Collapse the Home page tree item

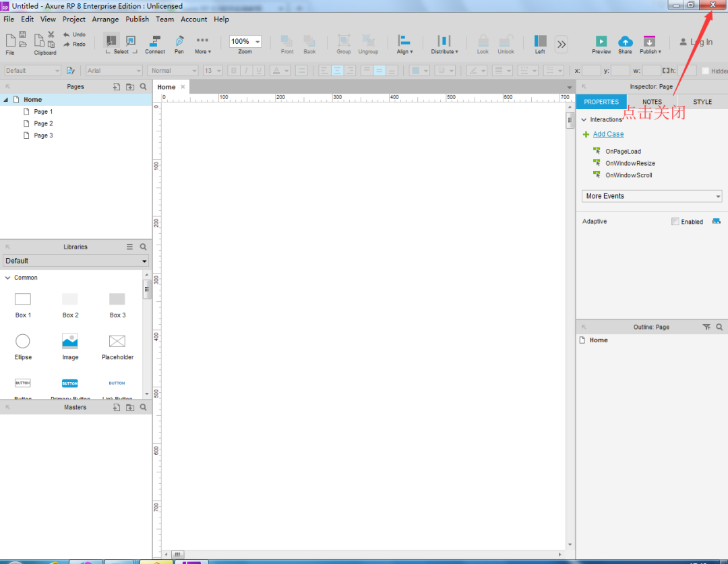click(5, 99)
